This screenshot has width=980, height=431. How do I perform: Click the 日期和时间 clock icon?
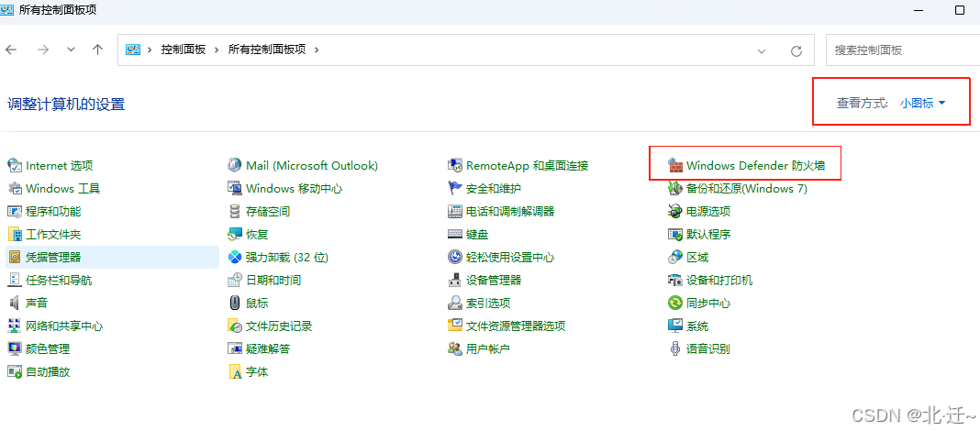point(235,280)
